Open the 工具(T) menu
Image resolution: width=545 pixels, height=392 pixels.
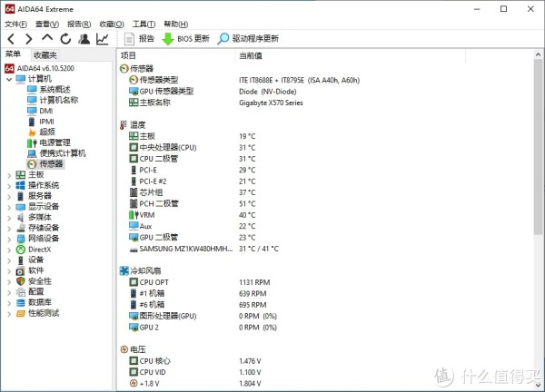point(144,24)
